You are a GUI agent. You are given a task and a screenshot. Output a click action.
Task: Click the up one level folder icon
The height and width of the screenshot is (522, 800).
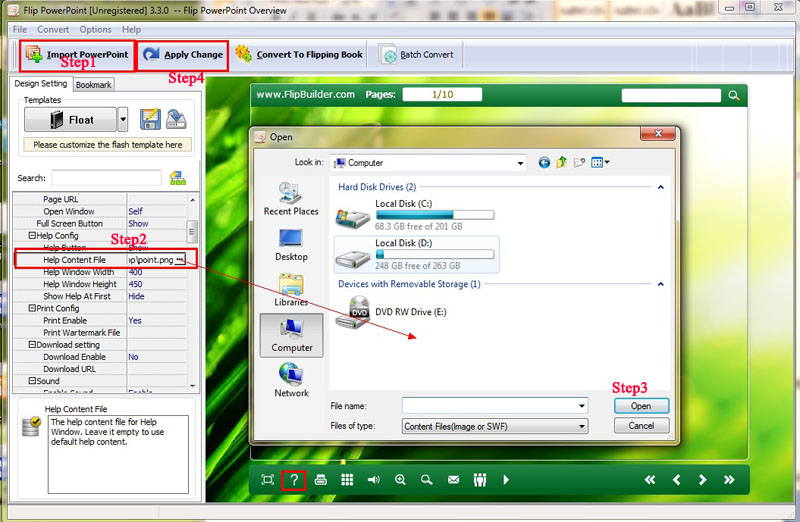click(561, 163)
